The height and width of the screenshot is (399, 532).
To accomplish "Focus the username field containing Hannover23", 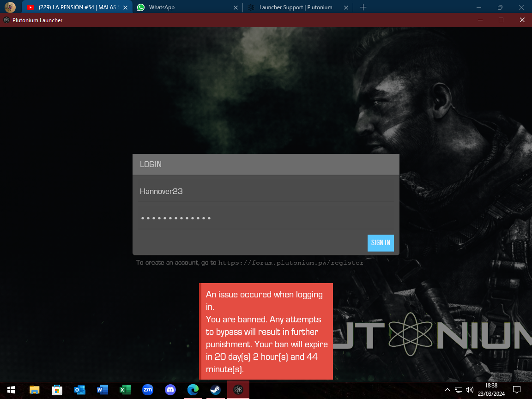I will 266,191.
